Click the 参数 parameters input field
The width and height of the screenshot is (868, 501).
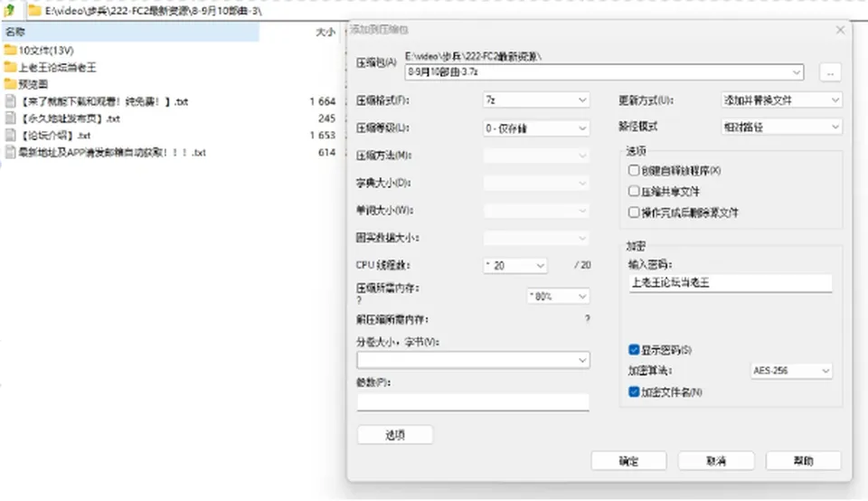pyautogui.click(x=473, y=402)
